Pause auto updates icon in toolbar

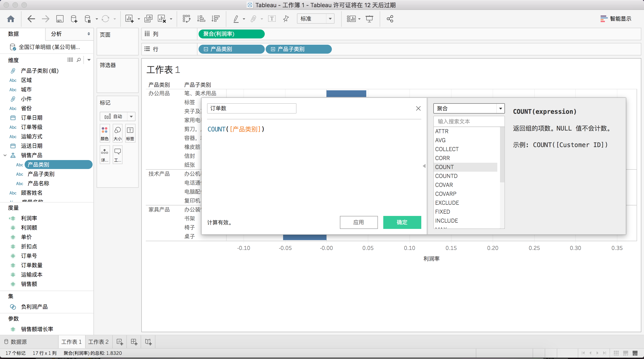[87, 19]
